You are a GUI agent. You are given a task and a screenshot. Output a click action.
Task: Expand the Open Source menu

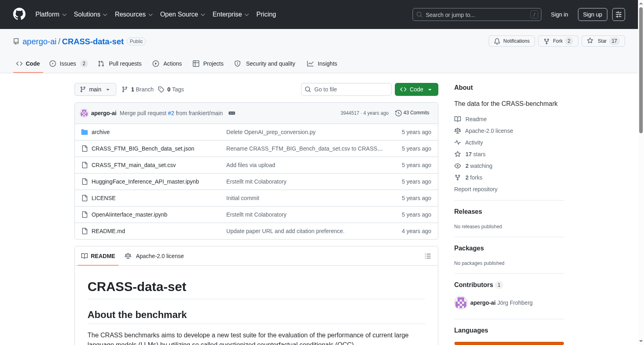[183, 14]
